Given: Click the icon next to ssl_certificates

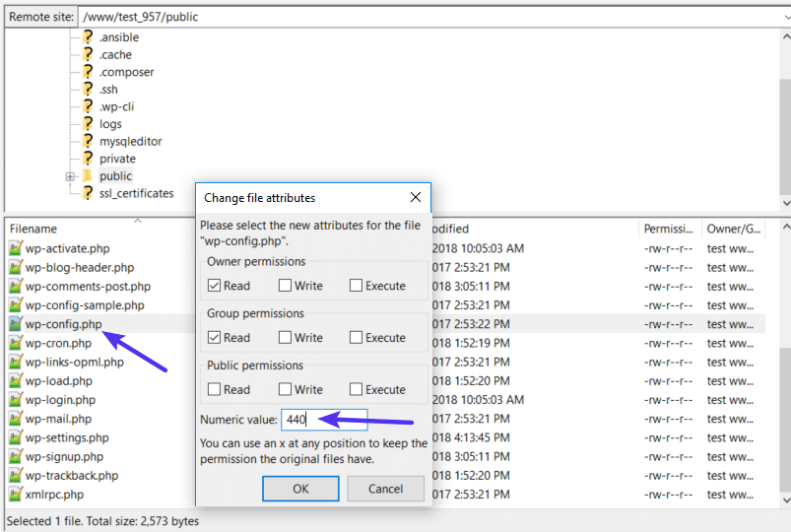Looking at the screenshot, I should pos(87,193).
